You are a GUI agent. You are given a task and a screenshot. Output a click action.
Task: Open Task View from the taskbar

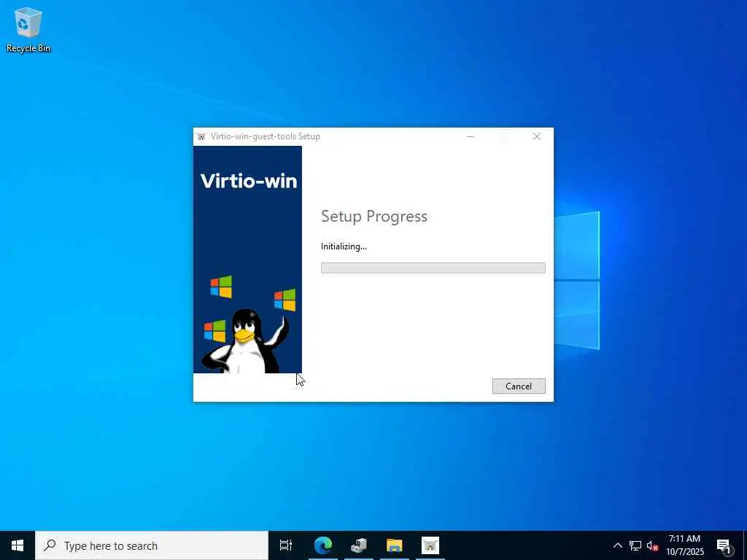tap(286, 545)
